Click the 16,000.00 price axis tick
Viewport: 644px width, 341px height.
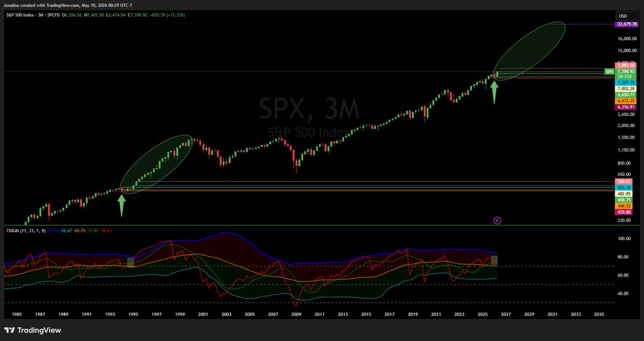pos(627,39)
